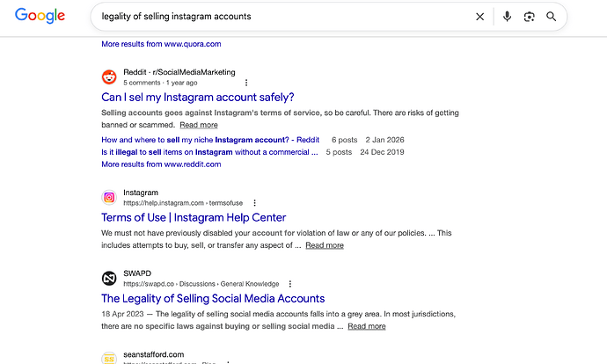
Task: Click Read more on Instagram terms snippet
Action: [x=325, y=245]
